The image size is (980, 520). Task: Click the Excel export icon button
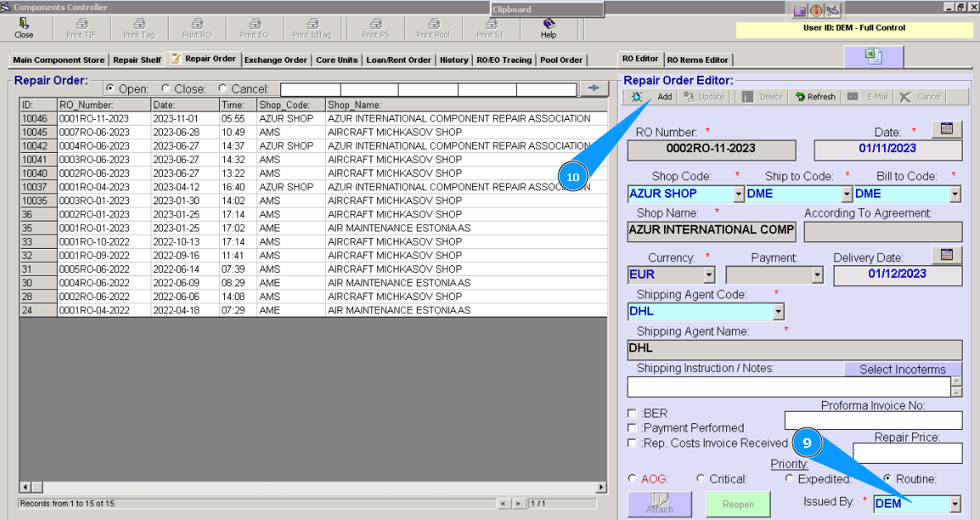(873, 57)
